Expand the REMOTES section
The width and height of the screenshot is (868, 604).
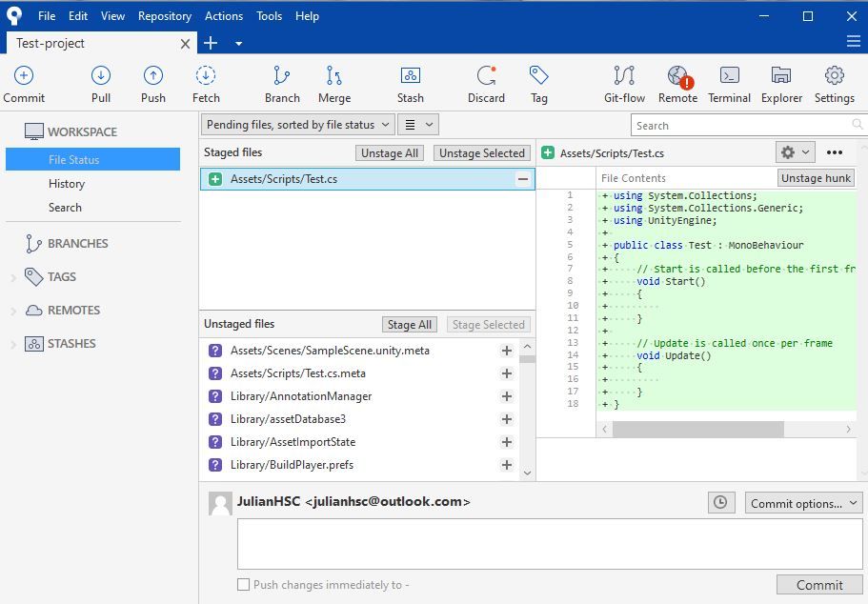[13, 312]
